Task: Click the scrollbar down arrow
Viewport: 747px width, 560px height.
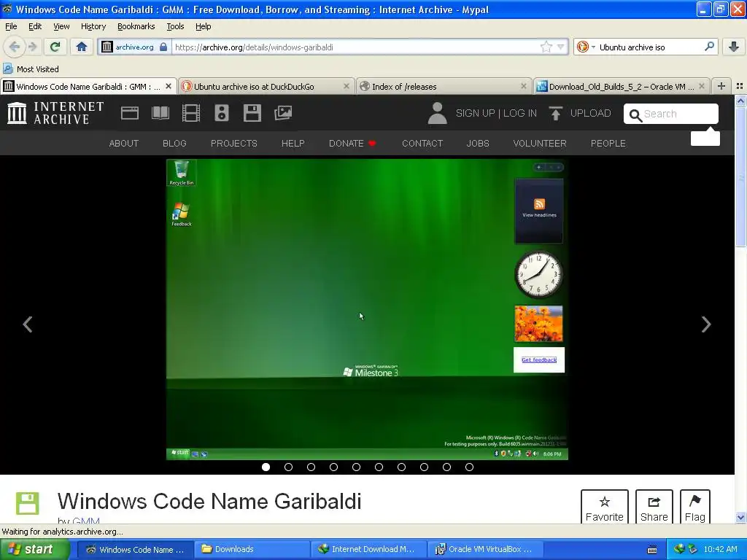Action: (740, 517)
